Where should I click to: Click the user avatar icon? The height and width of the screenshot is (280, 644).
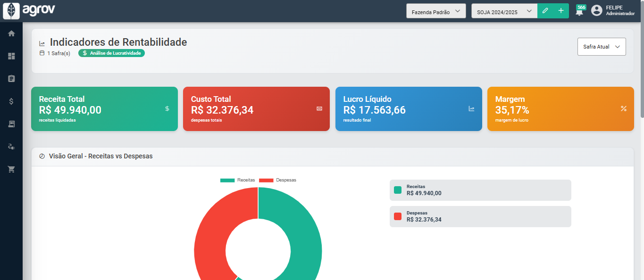(597, 10)
